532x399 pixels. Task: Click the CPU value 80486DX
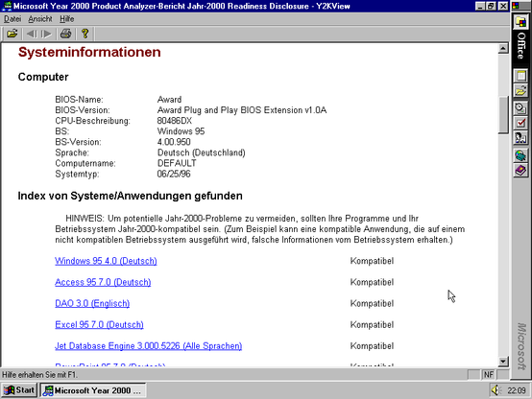click(175, 121)
